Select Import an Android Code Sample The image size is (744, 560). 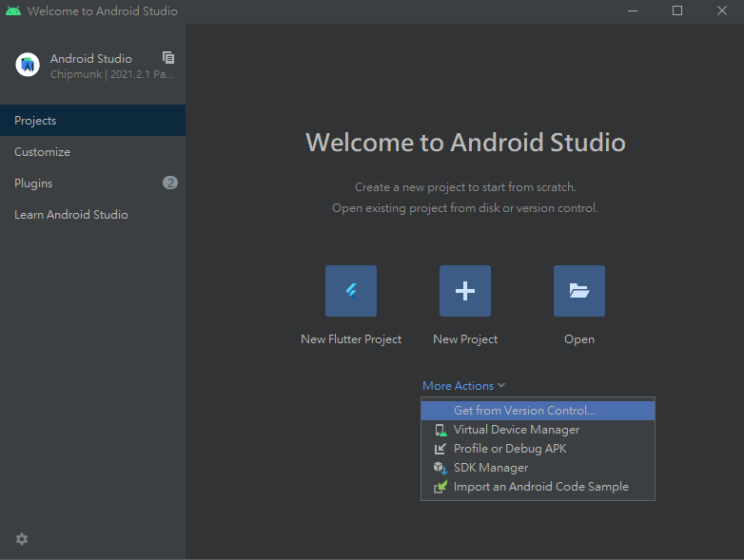[538, 487]
